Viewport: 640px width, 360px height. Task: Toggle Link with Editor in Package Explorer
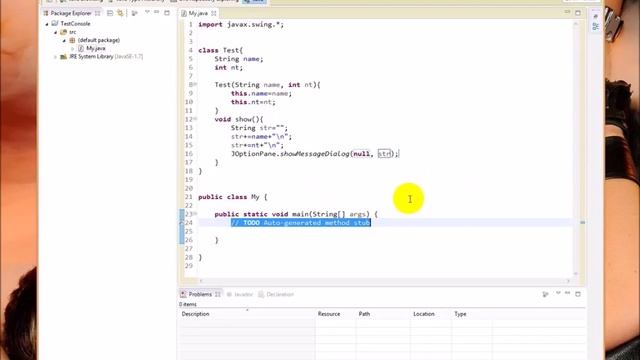(120, 13)
